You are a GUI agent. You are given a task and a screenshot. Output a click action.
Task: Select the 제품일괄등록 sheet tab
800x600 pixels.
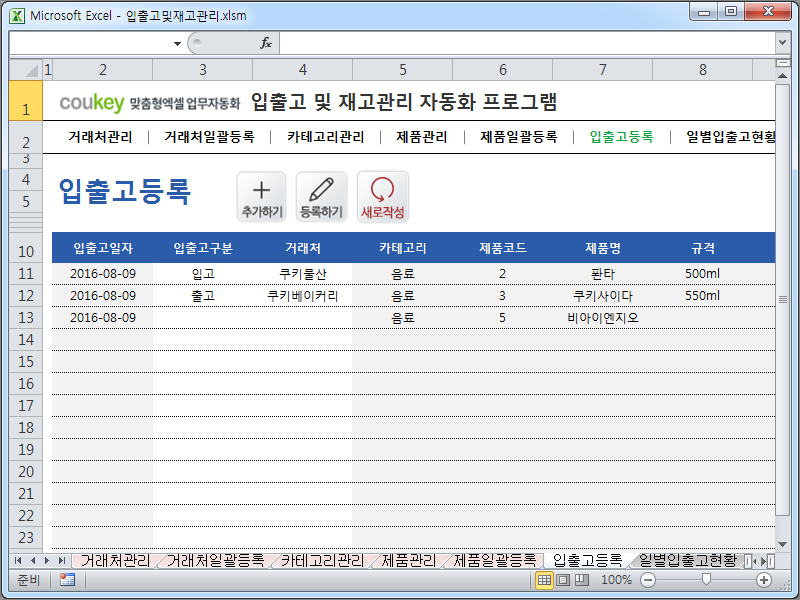click(495, 561)
